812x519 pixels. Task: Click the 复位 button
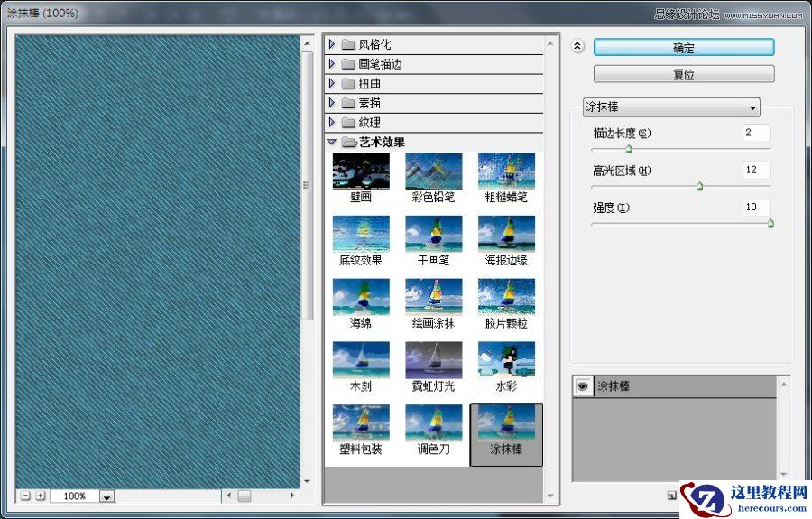(684, 74)
